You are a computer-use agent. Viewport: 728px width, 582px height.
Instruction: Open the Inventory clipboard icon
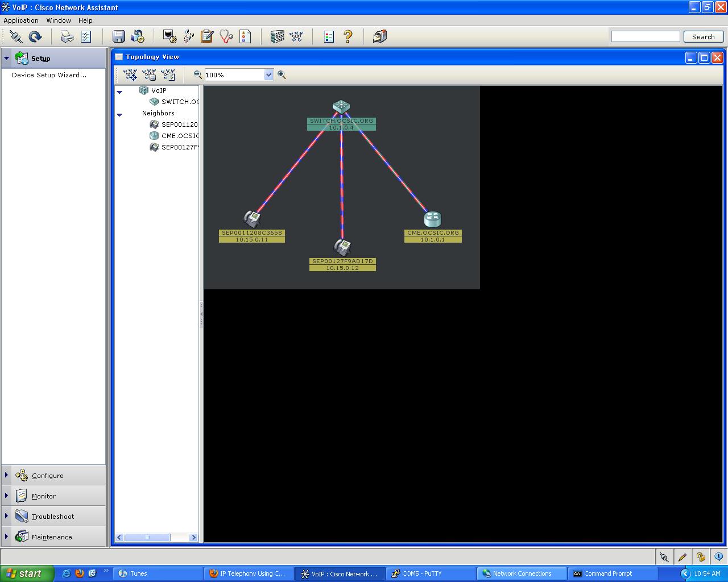point(207,37)
